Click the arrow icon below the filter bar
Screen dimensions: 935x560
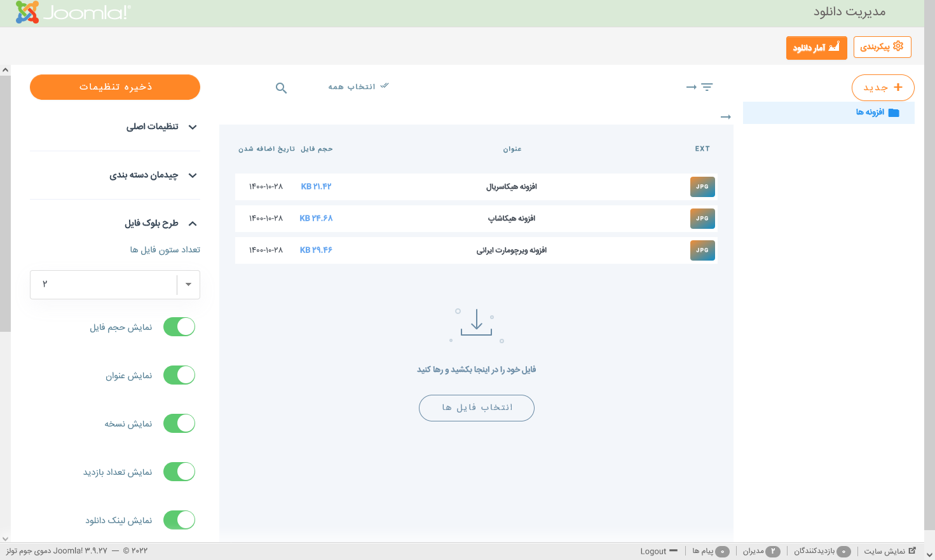click(x=725, y=117)
